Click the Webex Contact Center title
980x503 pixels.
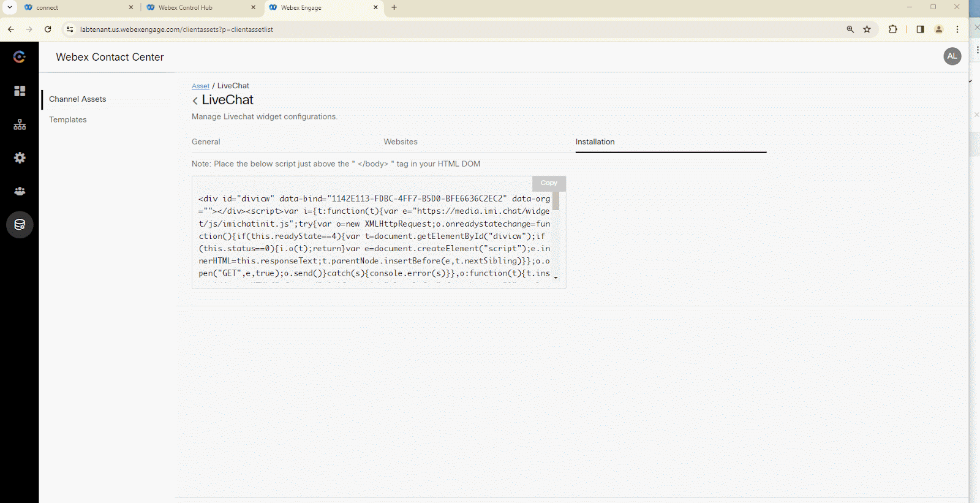(110, 57)
